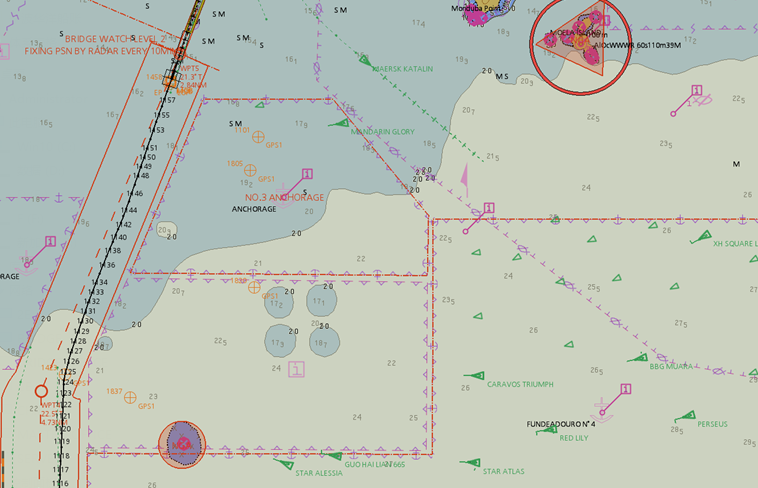Image resolution: width=758 pixels, height=488 pixels.
Task: Click the MANDARIN GLORY AIS vessel target
Action: [x=340, y=124]
